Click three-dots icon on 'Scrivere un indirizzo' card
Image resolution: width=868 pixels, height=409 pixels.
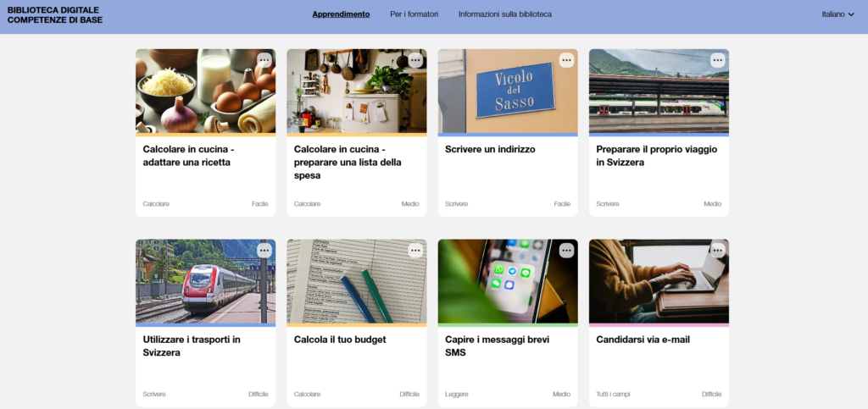point(566,60)
